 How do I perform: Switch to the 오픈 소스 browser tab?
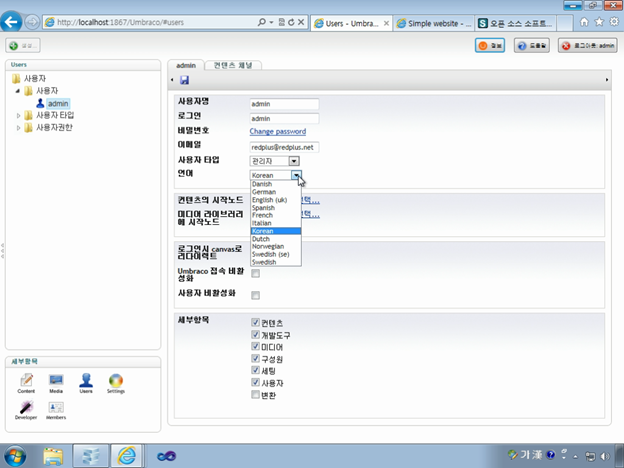(515, 23)
